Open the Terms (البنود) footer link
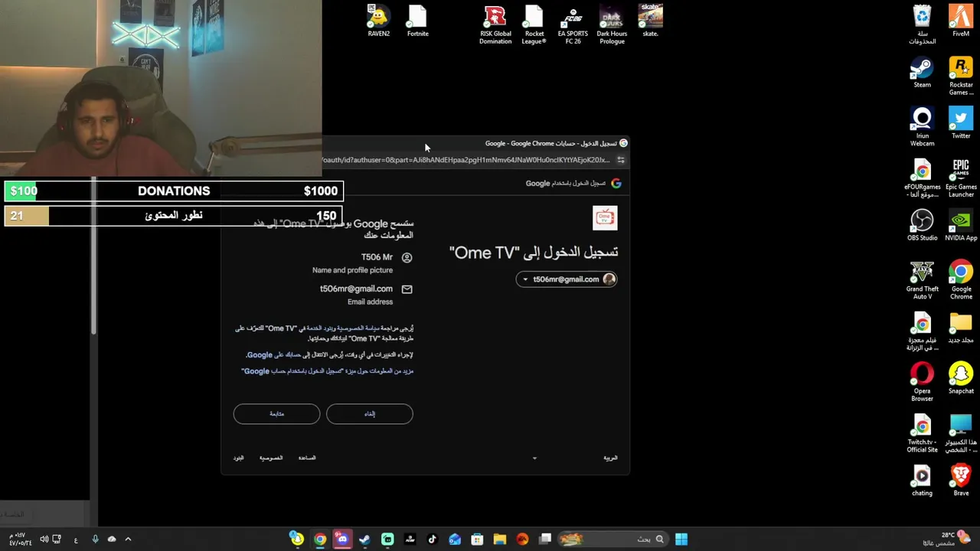 (x=238, y=458)
